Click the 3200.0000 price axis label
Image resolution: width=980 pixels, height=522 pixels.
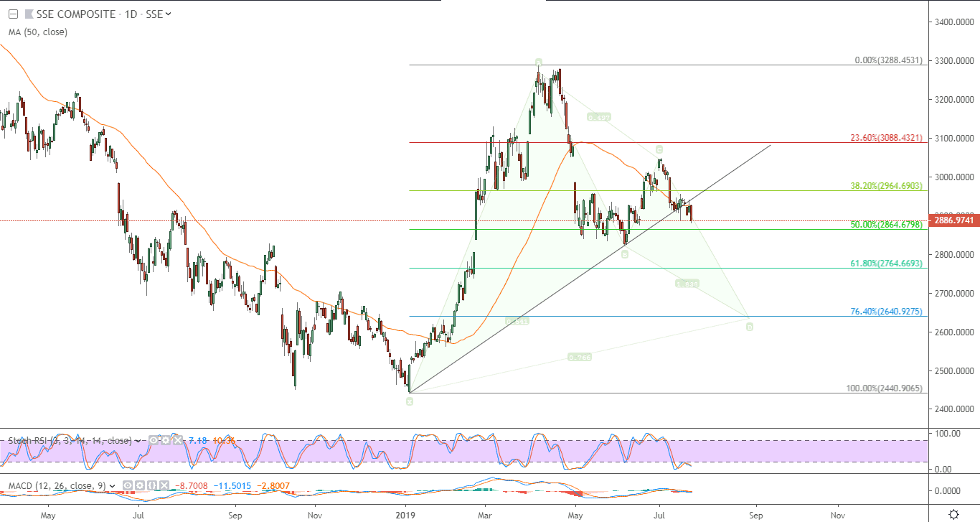[953, 99]
